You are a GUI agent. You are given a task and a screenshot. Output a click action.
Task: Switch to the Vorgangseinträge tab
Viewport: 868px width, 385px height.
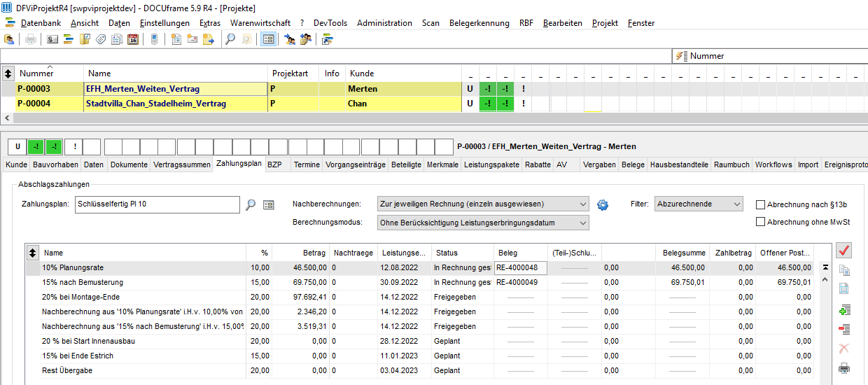pyautogui.click(x=355, y=164)
